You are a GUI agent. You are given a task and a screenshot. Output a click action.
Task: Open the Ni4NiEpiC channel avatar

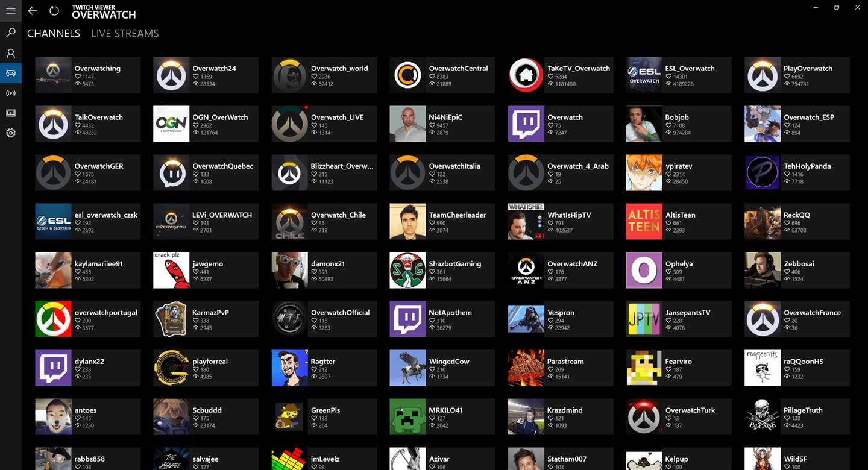[x=407, y=124]
